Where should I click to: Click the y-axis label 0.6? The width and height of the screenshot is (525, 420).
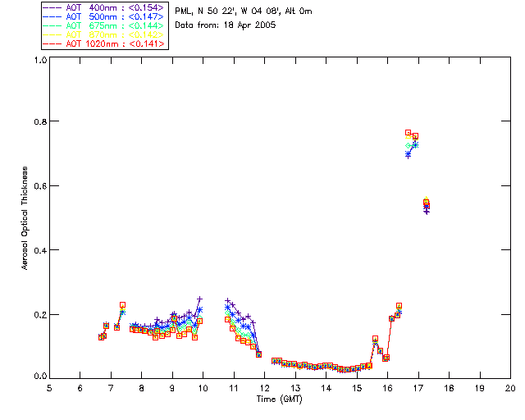point(40,186)
